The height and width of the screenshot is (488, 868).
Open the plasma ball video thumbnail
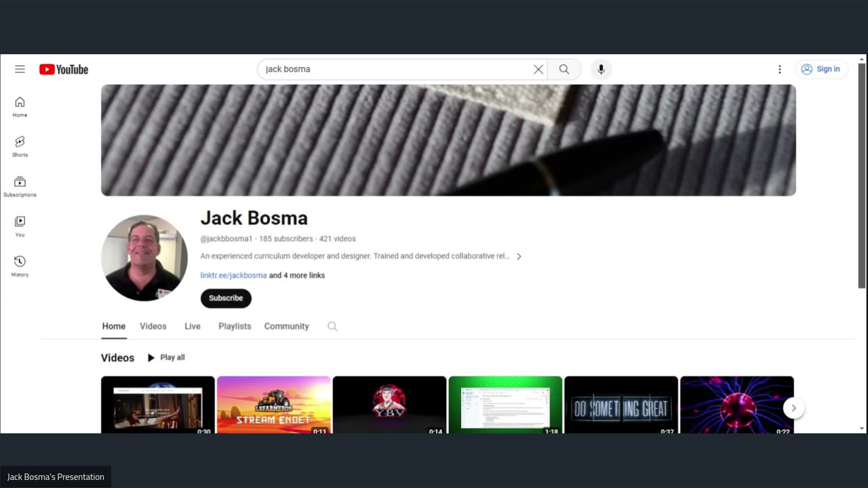(737, 405)
